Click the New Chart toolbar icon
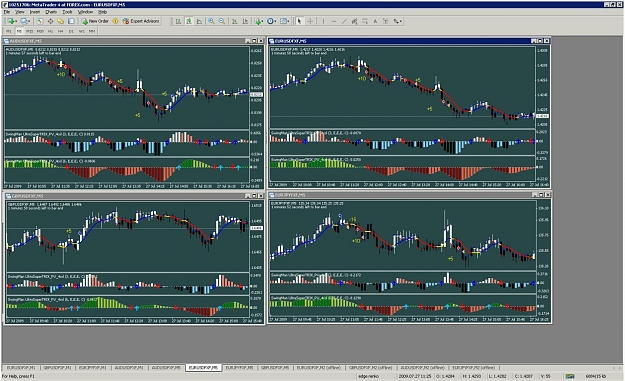The image size is (625, 381). click(x=12, y=21)
